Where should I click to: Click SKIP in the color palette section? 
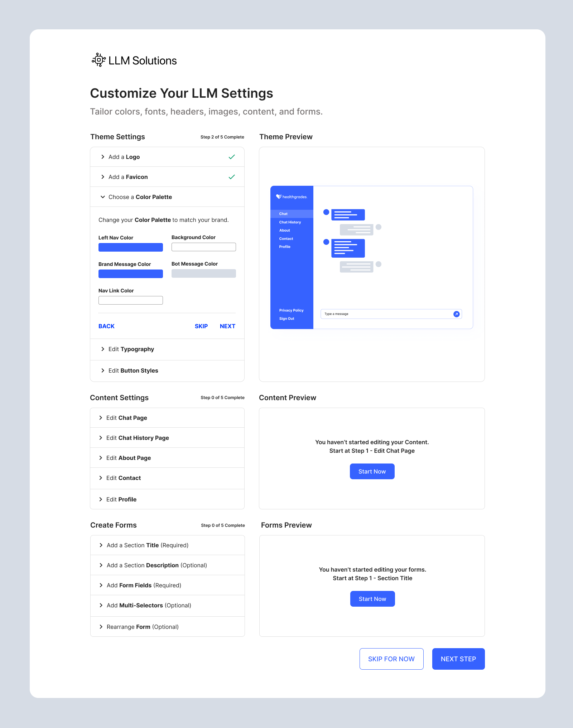201,326
